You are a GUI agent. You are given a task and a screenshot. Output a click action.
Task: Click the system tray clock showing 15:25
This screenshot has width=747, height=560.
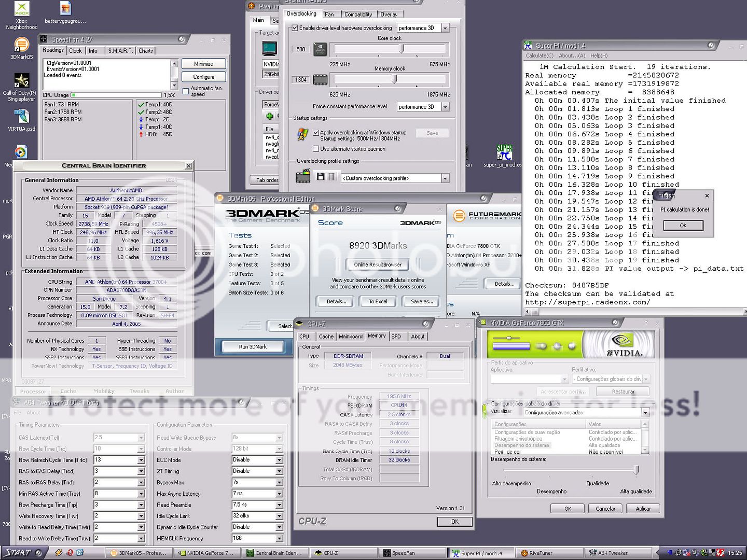tap(735, 553)
